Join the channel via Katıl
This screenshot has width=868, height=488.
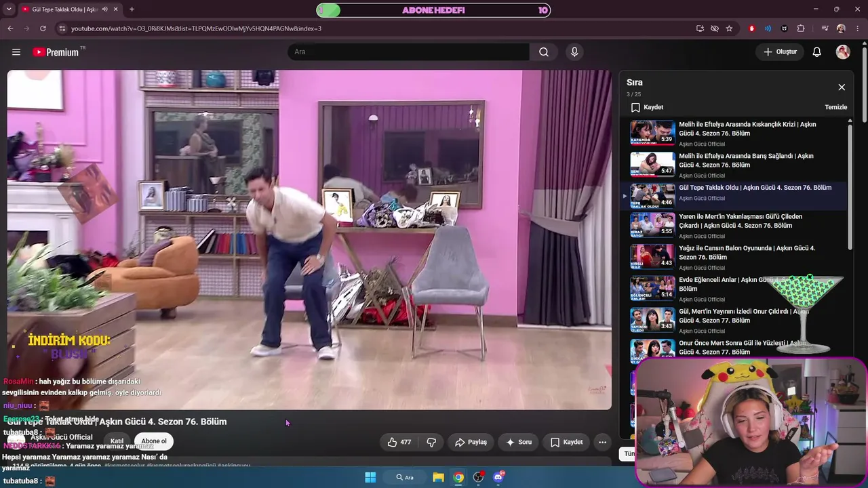[x=117, y=441]
